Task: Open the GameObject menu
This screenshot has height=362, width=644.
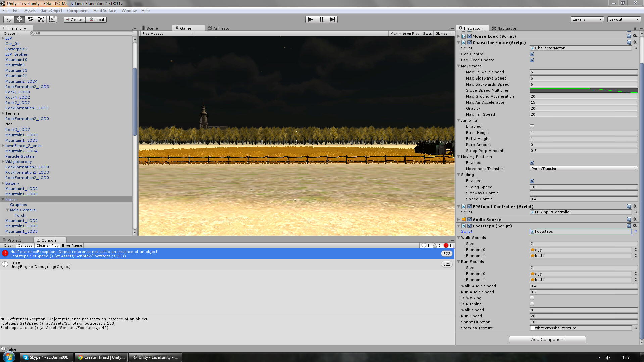Action: pos(51,11)
